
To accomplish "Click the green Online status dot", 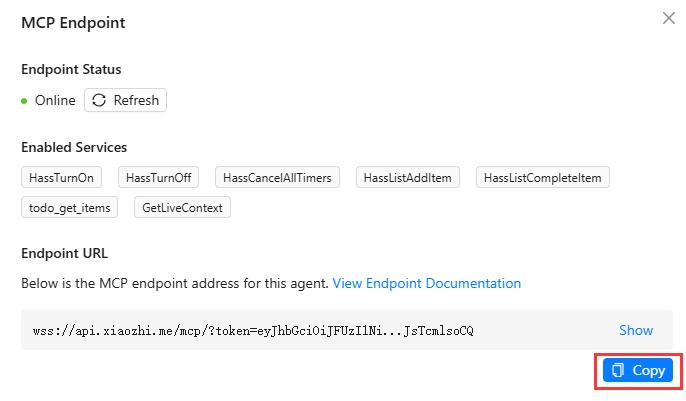I will click(25, 101).
